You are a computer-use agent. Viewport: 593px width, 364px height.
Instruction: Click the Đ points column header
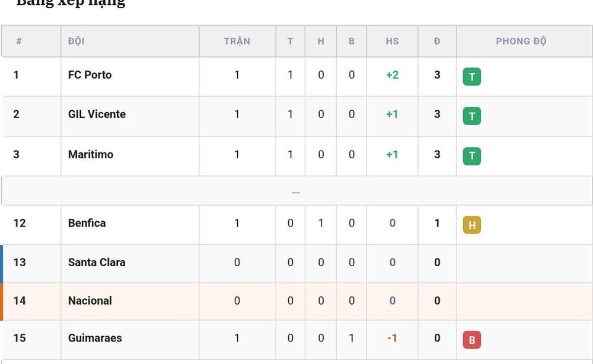(437, 41)
